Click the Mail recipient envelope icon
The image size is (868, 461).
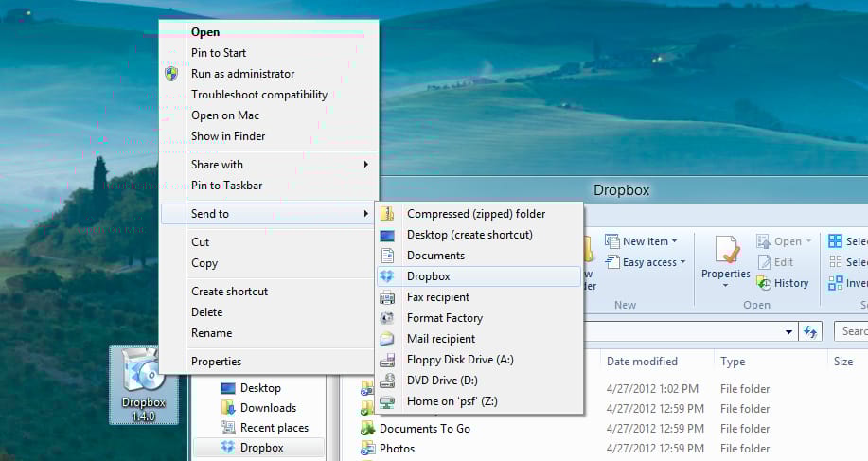coord(387,339)
